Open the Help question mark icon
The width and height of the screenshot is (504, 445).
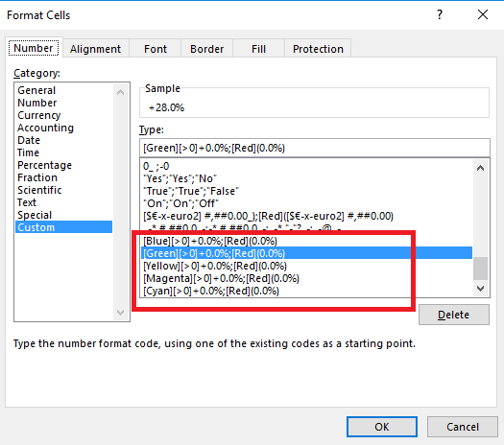click(x=440, y=14)
